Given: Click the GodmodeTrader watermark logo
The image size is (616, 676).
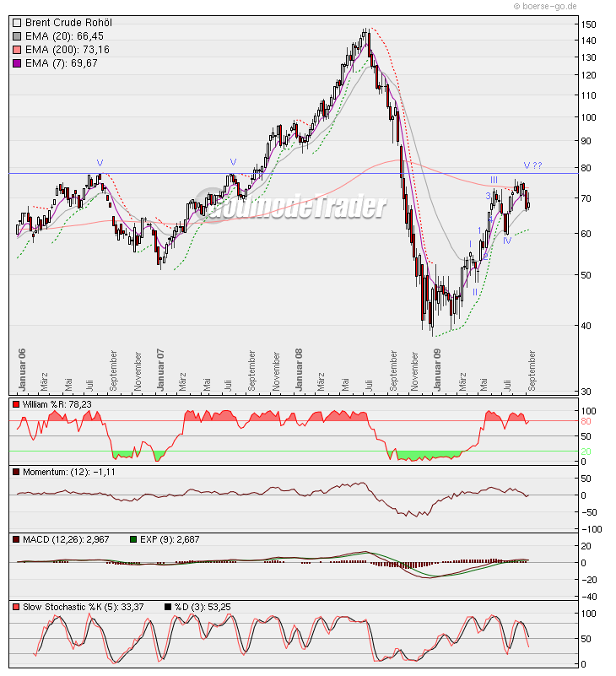Looking at the screenshot, I should pos(295,208).
